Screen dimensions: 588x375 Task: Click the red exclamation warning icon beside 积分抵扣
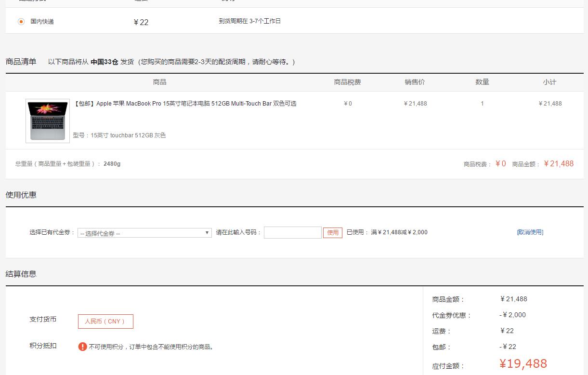(x=82, y=346)
